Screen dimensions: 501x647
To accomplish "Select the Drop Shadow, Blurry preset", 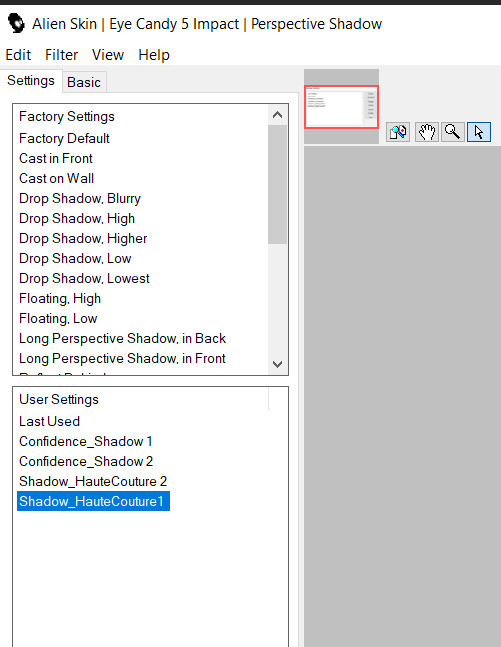I will pos(80,198).
